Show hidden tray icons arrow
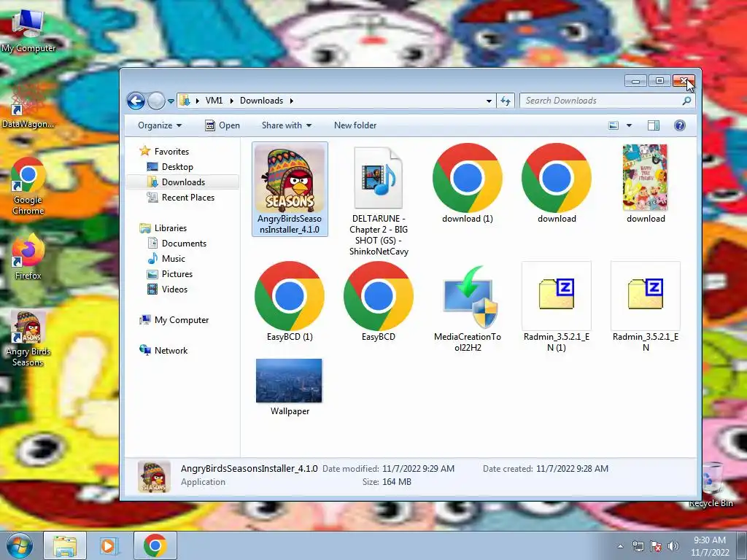The width and height of the screenshot is (747, 560). pos(620,546)
